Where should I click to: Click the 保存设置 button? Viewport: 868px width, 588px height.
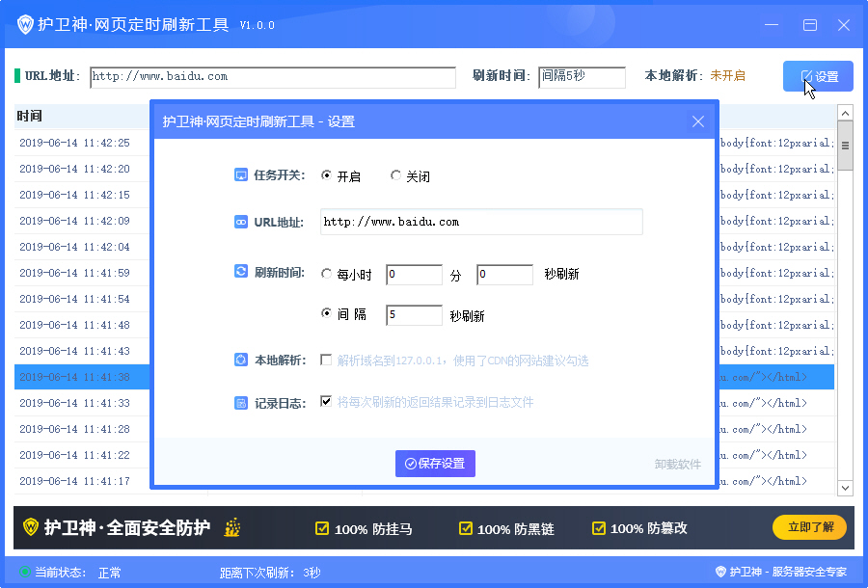coord(435,464)
